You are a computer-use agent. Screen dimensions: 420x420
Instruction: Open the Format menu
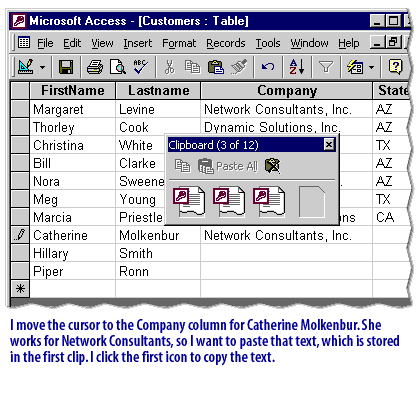click(x=179, y=43)
